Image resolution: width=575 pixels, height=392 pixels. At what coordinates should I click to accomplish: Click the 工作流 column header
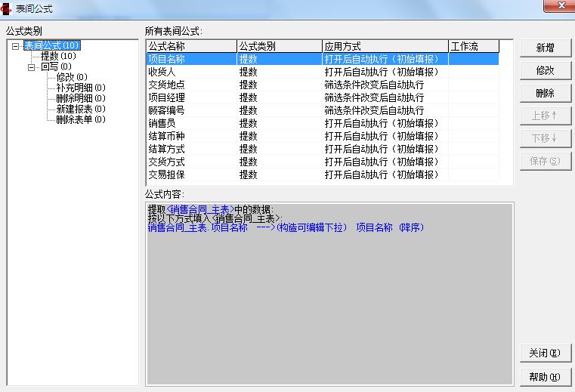pos(473,46)
